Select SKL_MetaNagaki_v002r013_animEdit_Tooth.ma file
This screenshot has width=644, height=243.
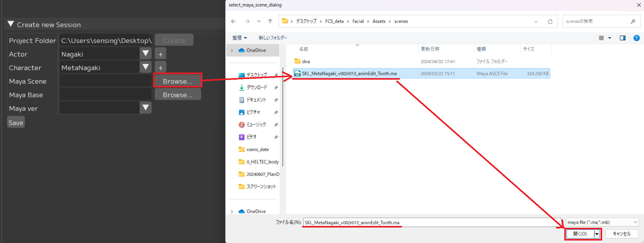tap(349, 73)
